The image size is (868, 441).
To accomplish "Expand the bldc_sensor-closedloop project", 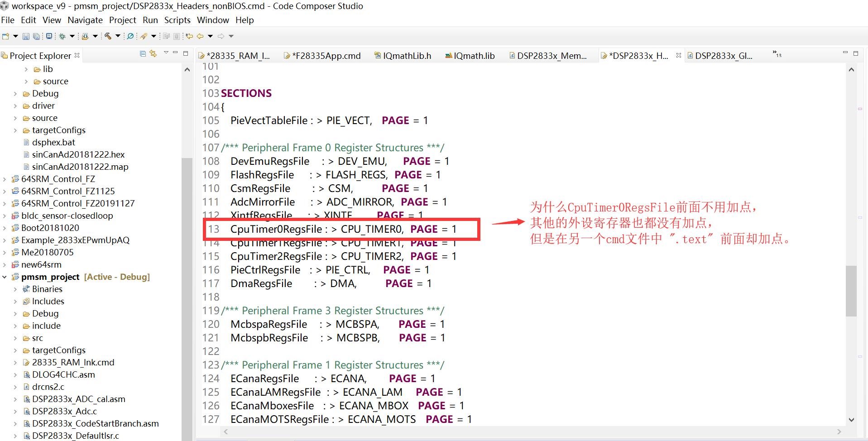I will point(5,216).
